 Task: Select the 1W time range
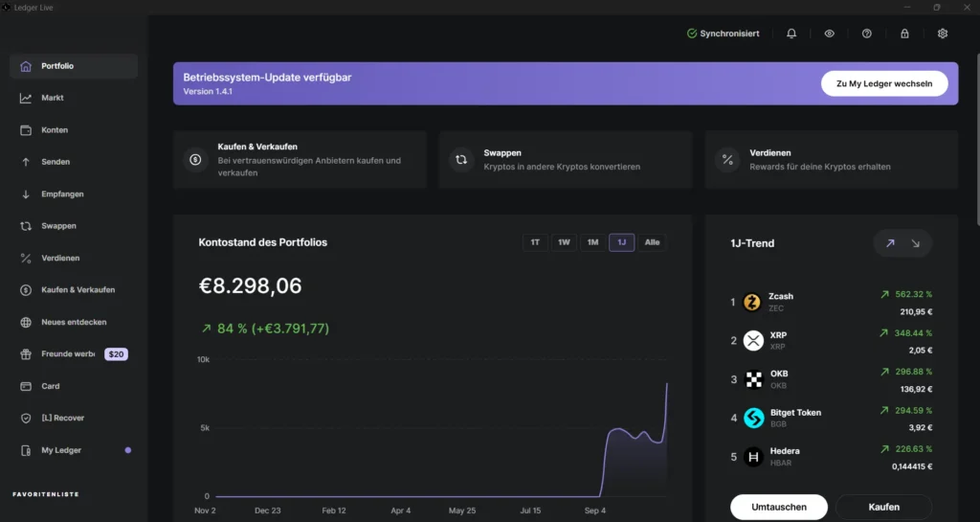click(564, 242)
